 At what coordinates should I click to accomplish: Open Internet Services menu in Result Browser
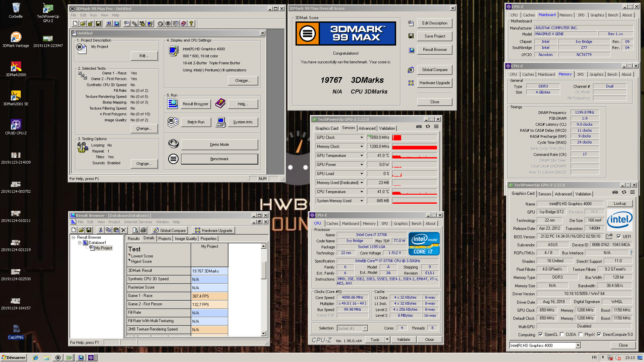138,222
